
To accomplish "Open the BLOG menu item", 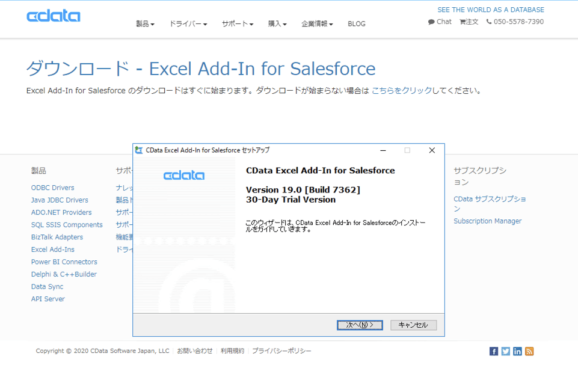I will 357,23.
